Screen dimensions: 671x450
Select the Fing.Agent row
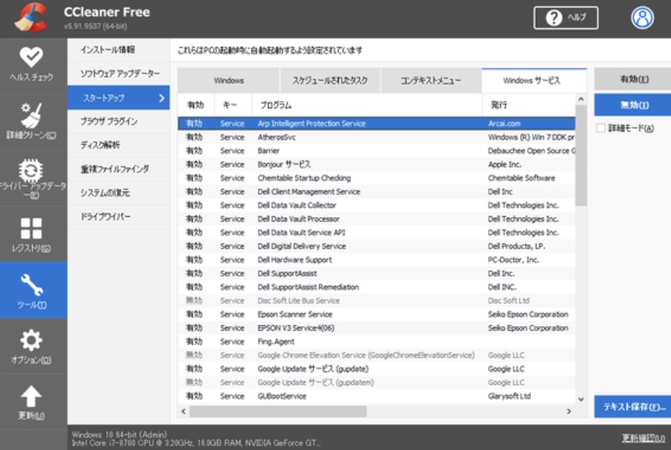pyautogui.click(x=377, y=342)
